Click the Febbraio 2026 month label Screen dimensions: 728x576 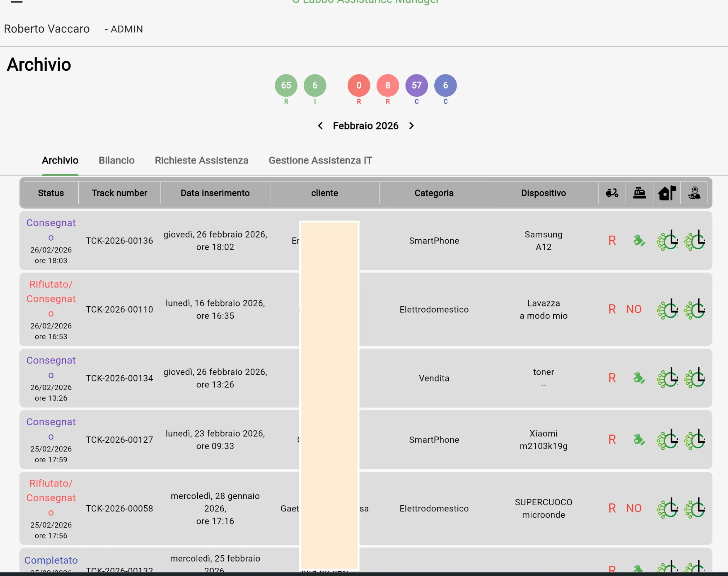(365, 126)
